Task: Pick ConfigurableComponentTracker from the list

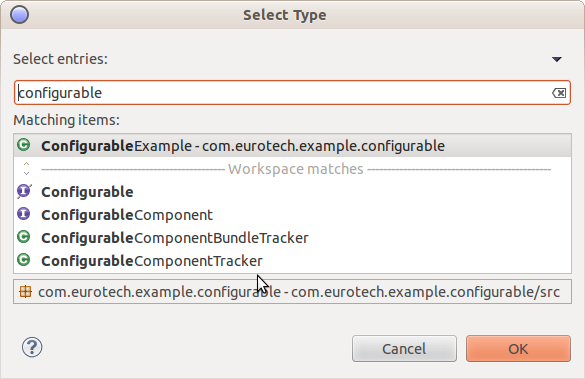Action: click(x=292, y=261)
